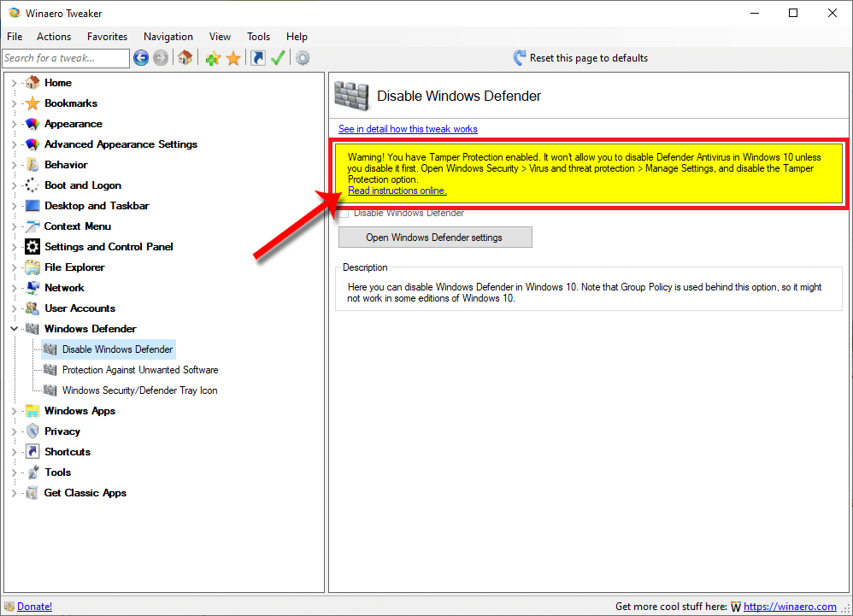Click the grey Forward arrow in the toolbar
This screenshot has height=616, width=853.
161,57
